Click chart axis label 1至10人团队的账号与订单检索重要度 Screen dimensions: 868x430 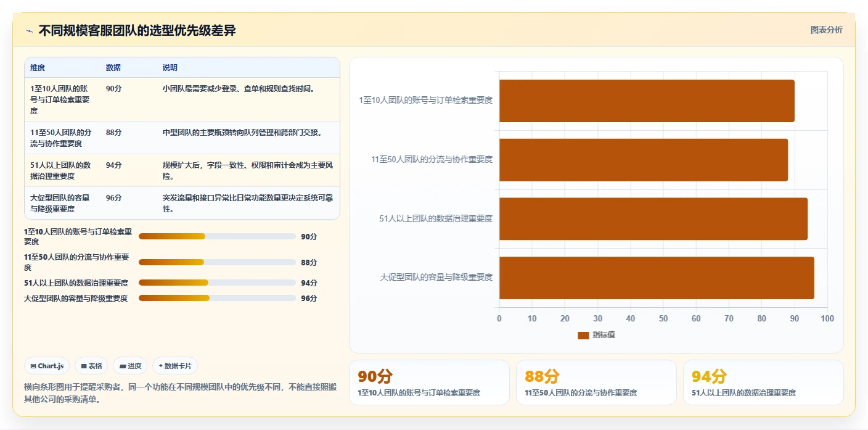(426, 100)
